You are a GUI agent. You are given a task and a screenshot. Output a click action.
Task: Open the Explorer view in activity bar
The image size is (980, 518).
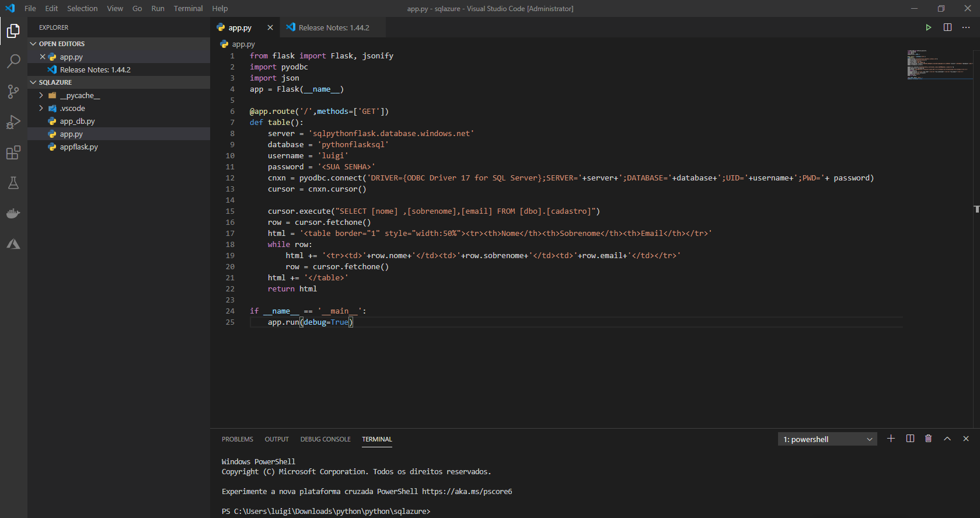tap(13, 31)
